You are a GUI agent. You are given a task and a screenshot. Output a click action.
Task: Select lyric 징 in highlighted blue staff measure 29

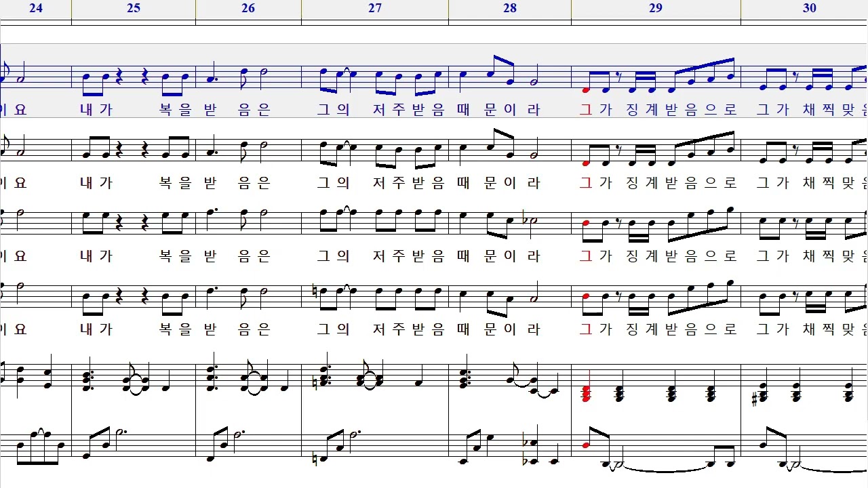[x=632, y=110]
